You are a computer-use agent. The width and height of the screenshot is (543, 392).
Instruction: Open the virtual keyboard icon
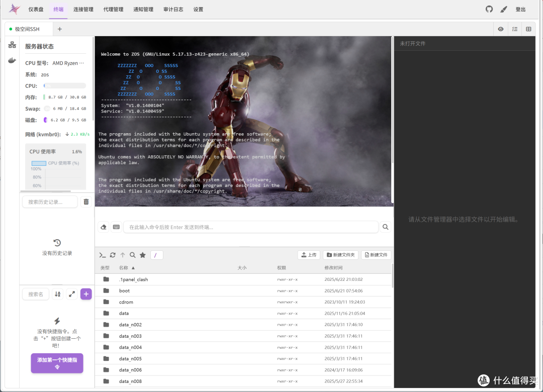click(116, 227)
